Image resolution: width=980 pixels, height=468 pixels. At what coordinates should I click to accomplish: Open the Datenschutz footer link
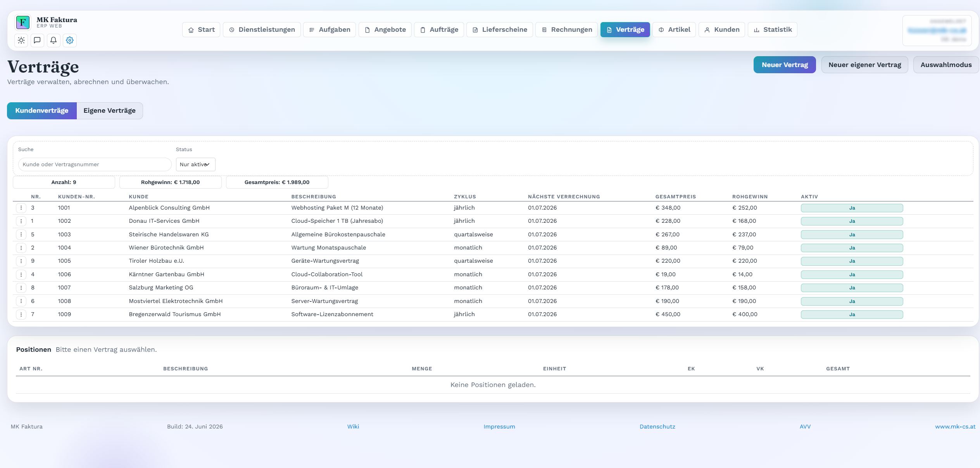(x=657, y=427)
